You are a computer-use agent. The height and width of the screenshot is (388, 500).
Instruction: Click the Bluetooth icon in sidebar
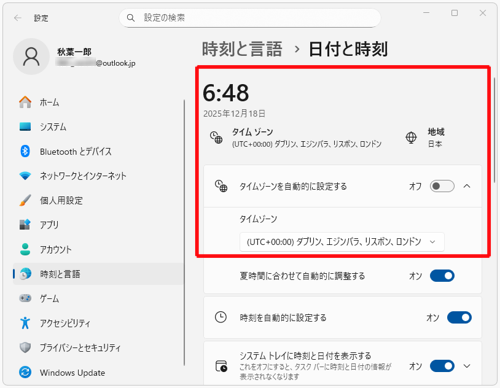(x=25, y=151)
